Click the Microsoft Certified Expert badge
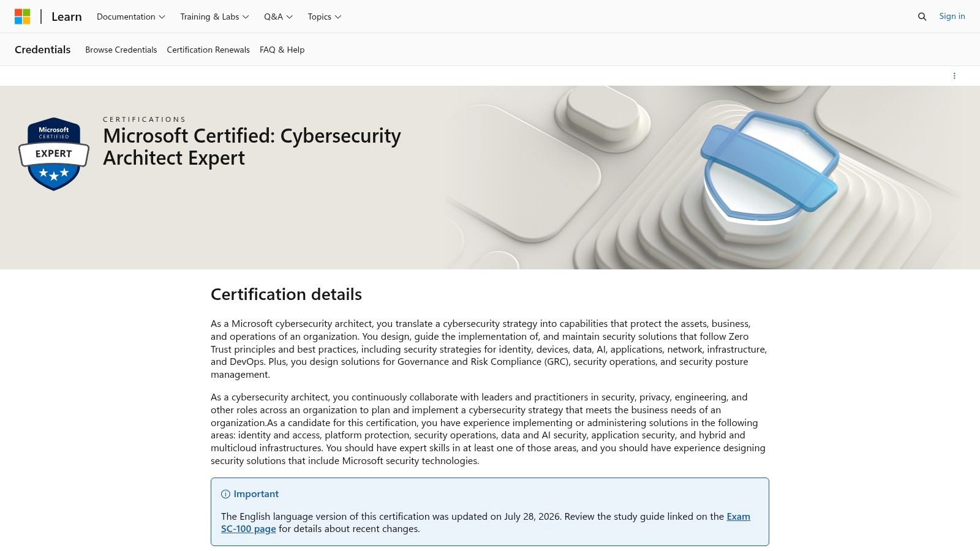This screenshot has height=551, width=980. 54,154
